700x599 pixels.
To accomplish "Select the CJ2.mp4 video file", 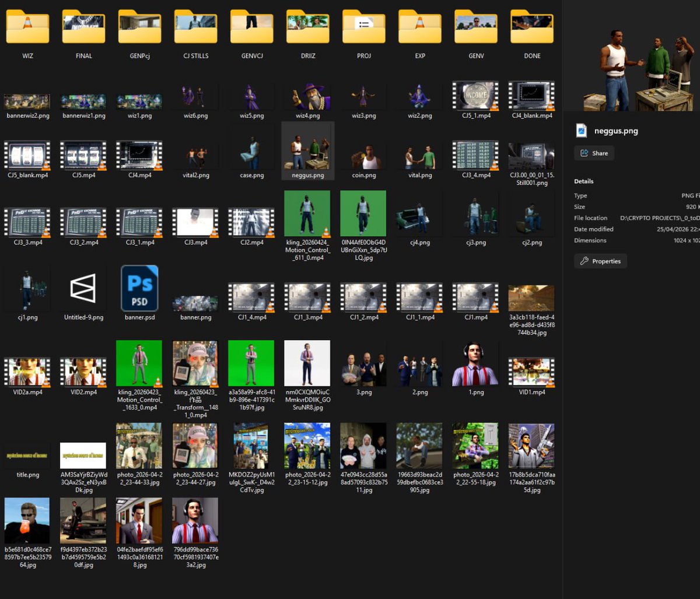I will coord(251,223).
